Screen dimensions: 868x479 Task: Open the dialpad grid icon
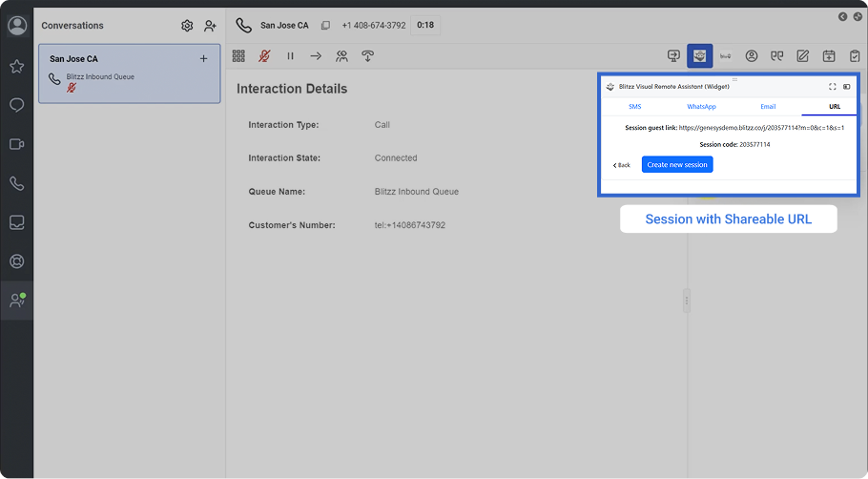(238, 56)
